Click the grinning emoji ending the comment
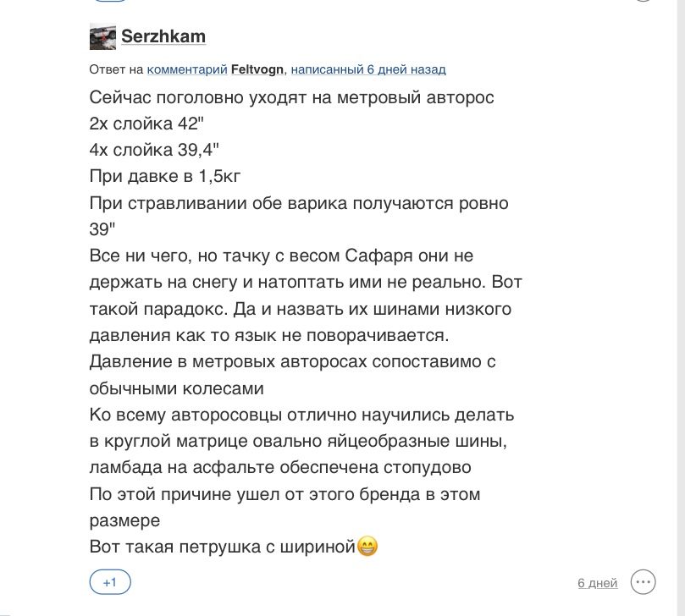 tap(367, 546)
